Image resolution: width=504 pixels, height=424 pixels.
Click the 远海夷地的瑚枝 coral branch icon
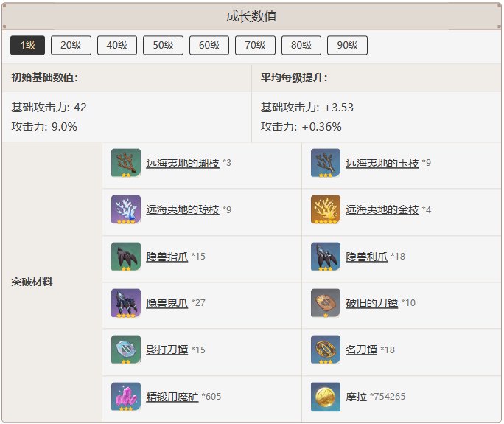(x=126, y=163)
